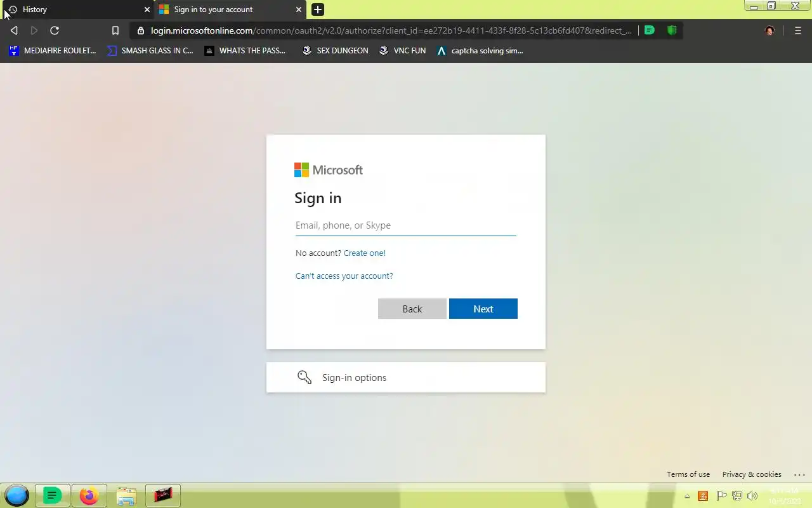The image size is (812, 508).
Task: Open the MEDIAFIRE ROULET... bookmark
Action: (x=52, y=50)
